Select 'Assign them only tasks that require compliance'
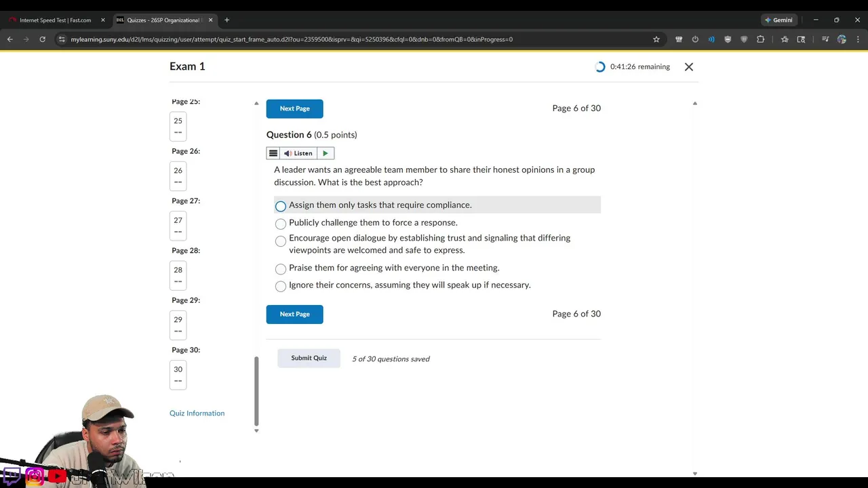868x488 pixels. [x=281, y=206]
